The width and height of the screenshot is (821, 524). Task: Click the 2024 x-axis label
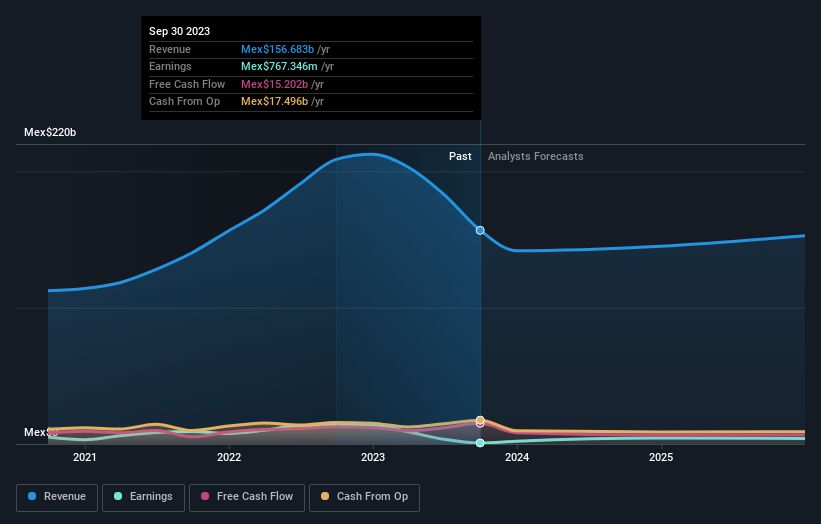517,457
